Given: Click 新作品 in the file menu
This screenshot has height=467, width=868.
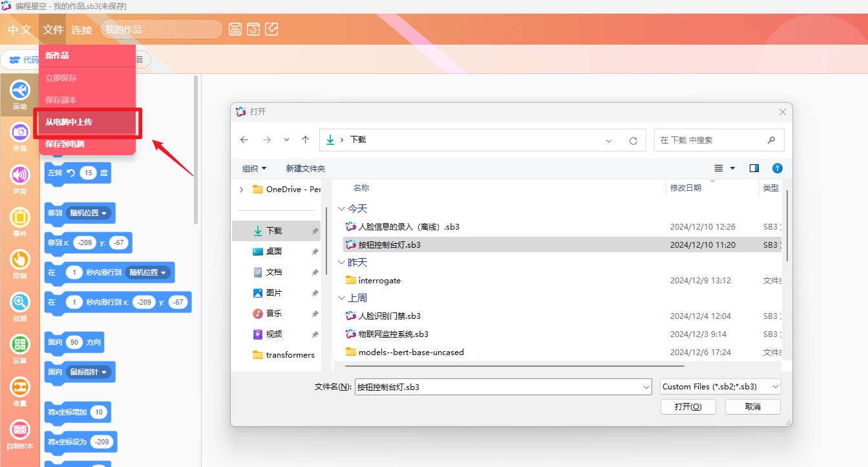Looking at the screenshot, I should [x=58, y=56].
